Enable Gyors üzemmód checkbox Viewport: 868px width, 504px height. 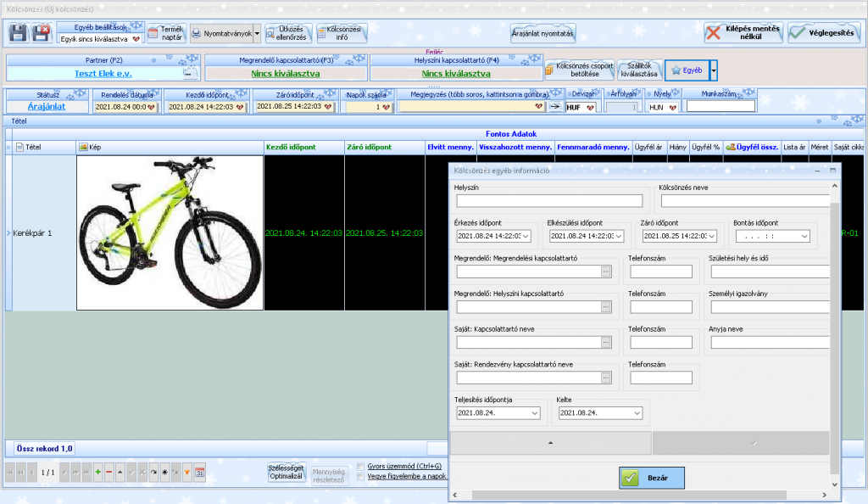[361, 467]
